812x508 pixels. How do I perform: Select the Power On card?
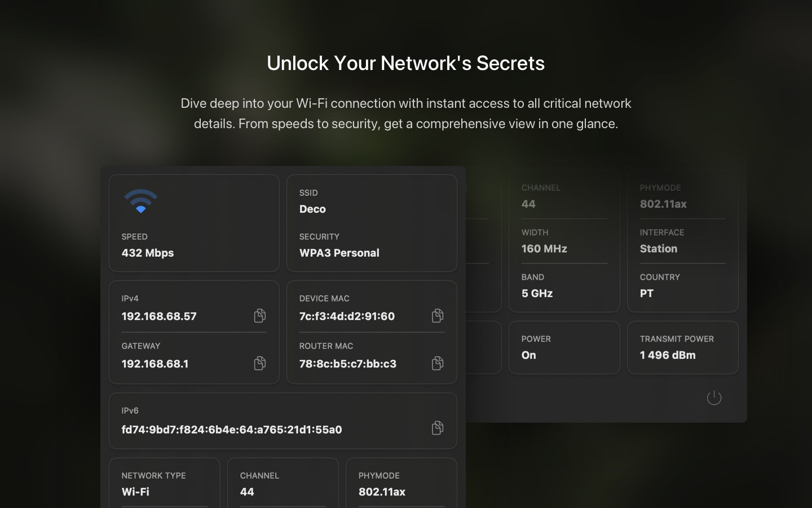pyautogui.click(x=564, y=348)
